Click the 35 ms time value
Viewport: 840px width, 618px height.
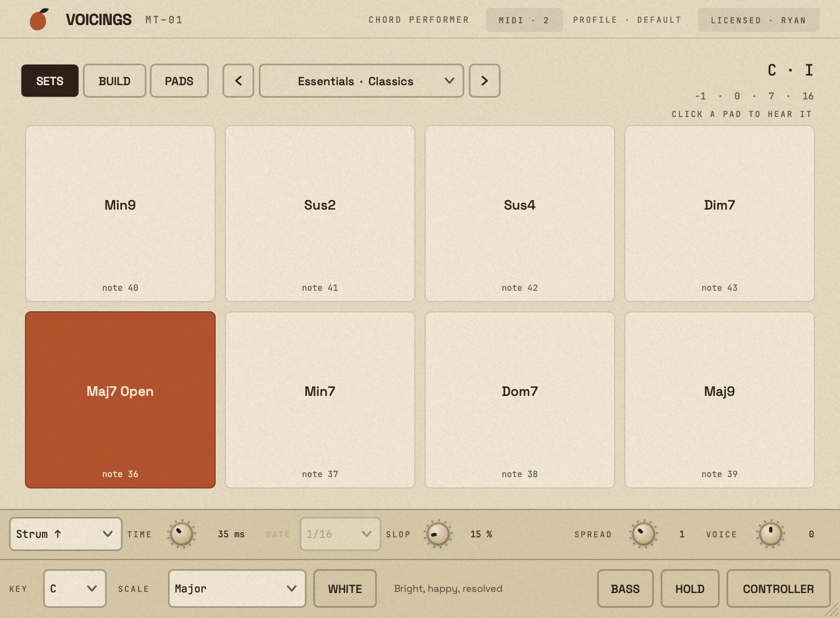[x=232, y=534]
